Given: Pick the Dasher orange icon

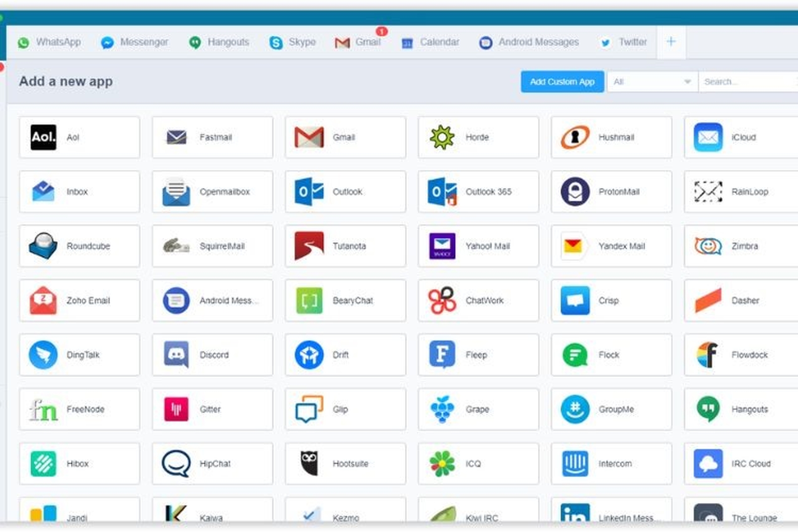Looking at the screenshot, I should click(708, 300).
